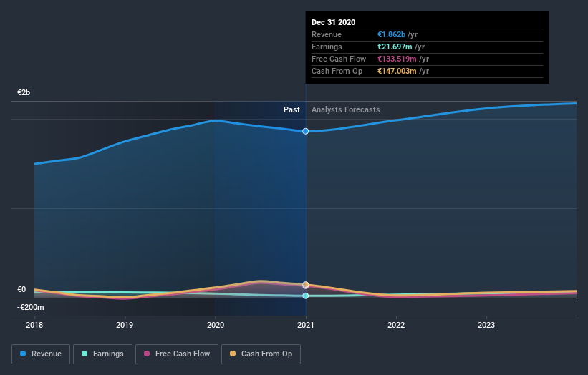Click the €1.862b revenue value
The height and width of the screenshot is (375, 588).
pos(391,34)
